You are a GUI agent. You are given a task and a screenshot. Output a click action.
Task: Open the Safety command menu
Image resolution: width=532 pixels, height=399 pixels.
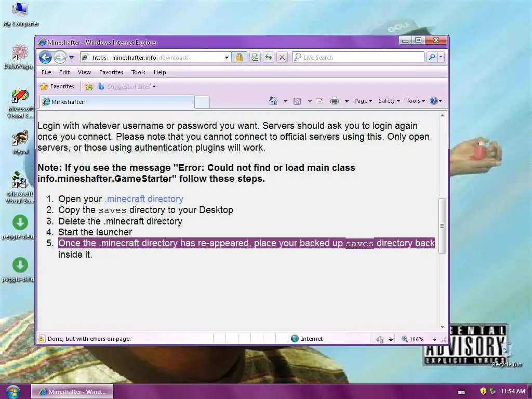tap(389, 101)
